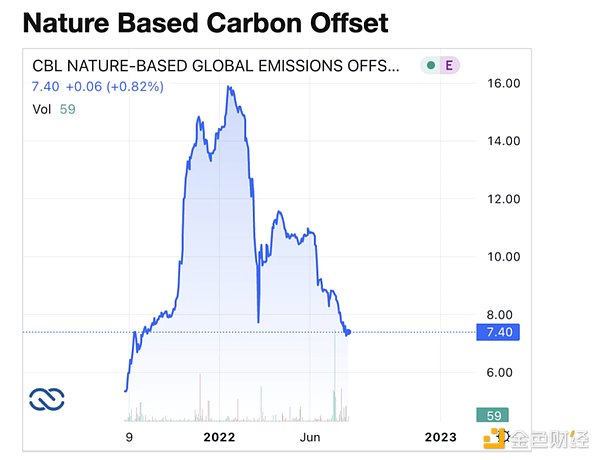Click the 金色财经 watermark text
The image size is (600, 460).
pyautogui.click(x=549, y=439)
